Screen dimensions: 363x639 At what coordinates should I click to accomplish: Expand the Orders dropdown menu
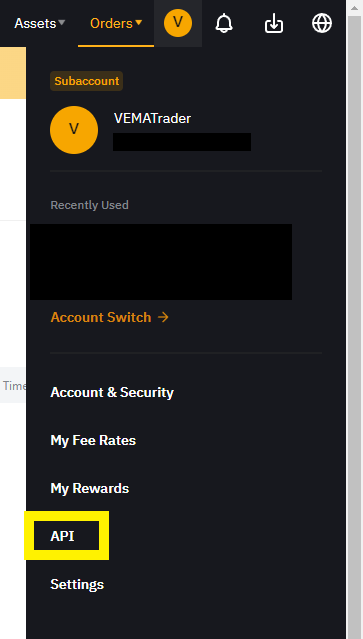tap(116, 23)
